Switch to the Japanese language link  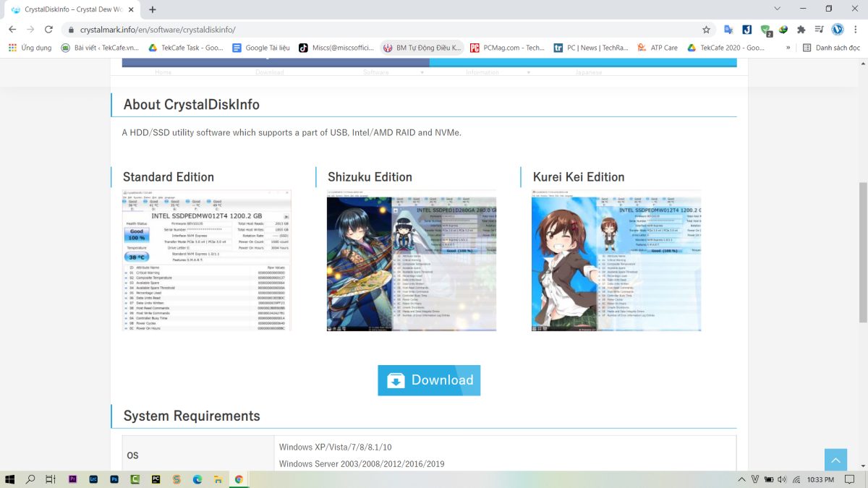(x=588, y=72)
